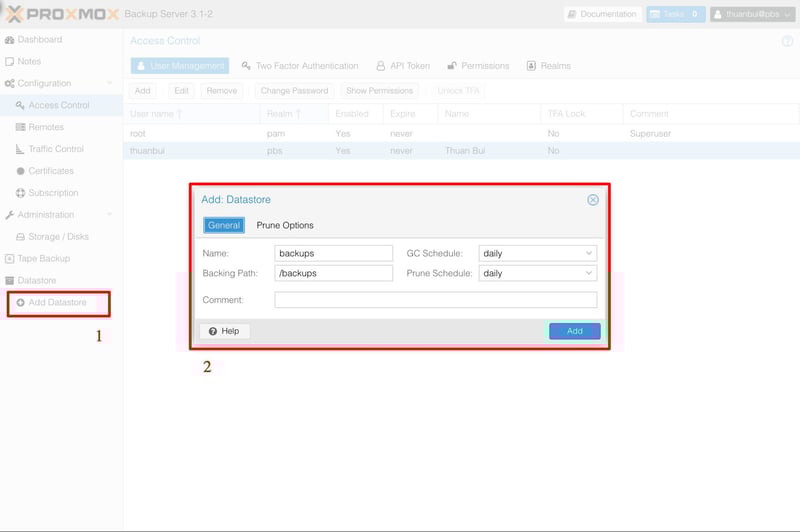Screen dimensions: 800x532
Task: Click the Help button in dialog
Action: pos(224,331)
